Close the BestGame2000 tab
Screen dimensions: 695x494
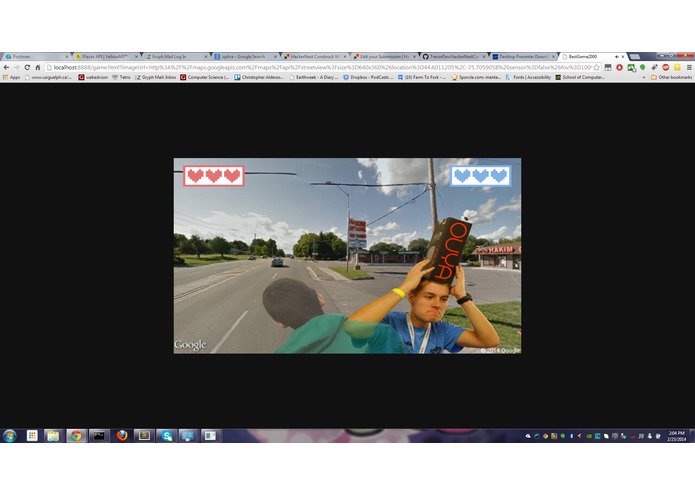point(623,57)
